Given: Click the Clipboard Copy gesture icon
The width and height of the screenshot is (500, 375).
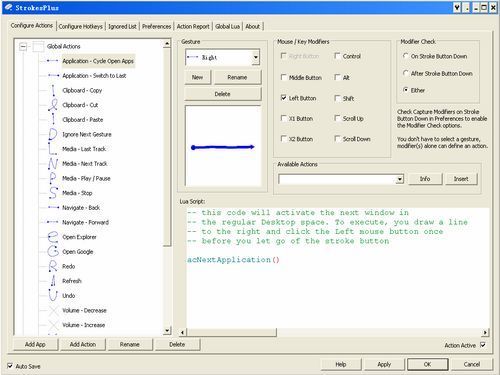Looking at the screenshot, I should [x=53, y=90].
